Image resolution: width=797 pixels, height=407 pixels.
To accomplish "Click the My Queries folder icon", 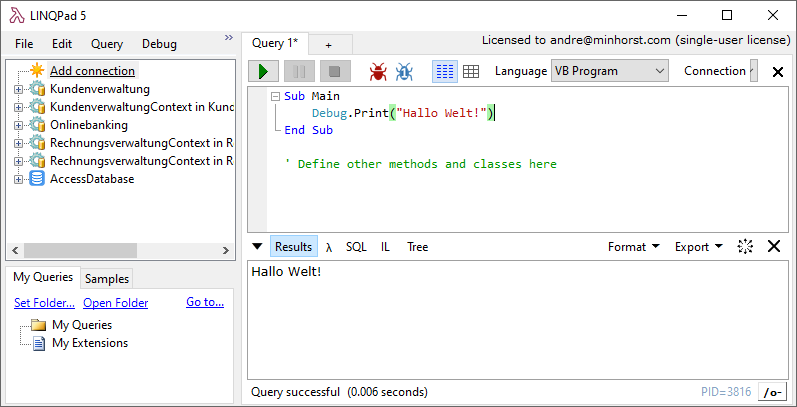I will point(39,325).
